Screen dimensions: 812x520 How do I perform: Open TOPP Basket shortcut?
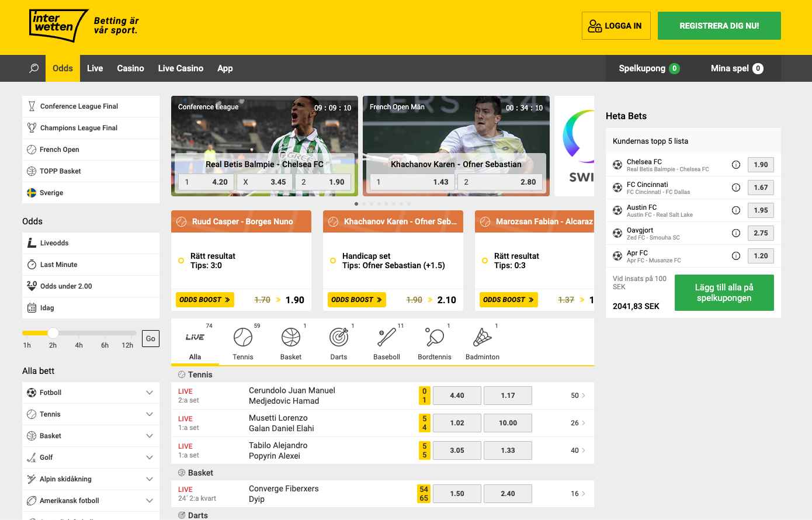[x=91, y=171]
